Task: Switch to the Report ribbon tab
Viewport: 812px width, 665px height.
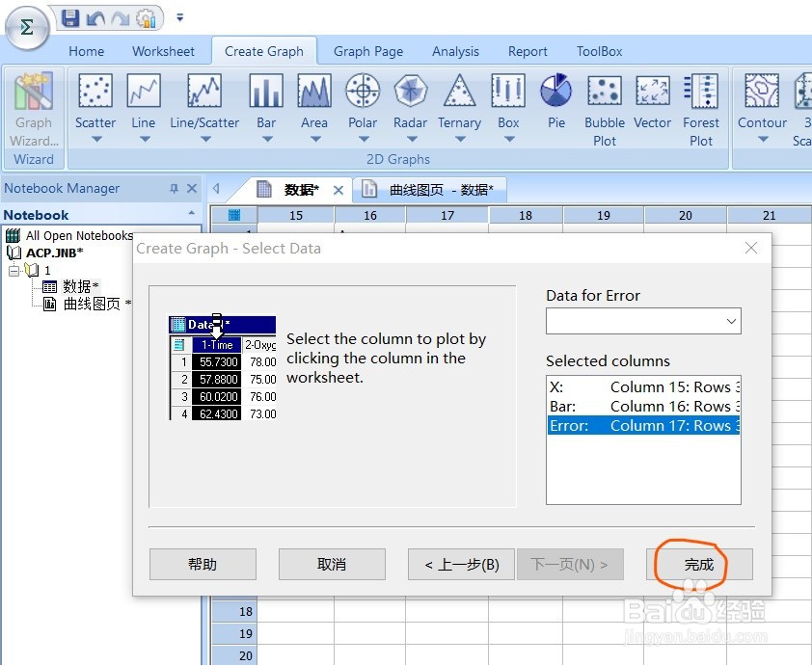Action: [x=528, y=51]
